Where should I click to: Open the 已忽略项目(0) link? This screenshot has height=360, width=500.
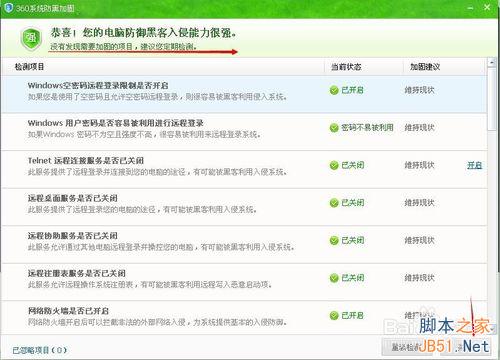coord(40,350)
